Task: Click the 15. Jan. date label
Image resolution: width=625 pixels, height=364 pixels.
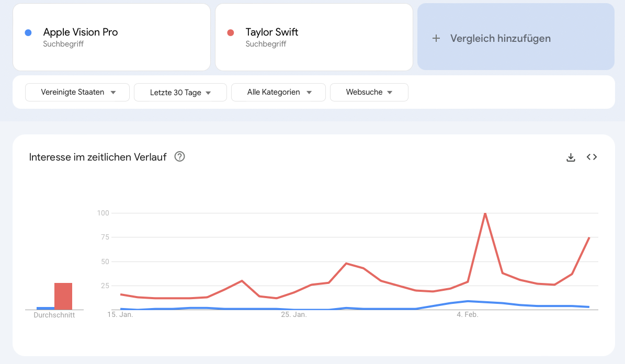Action: pos(120,315)
